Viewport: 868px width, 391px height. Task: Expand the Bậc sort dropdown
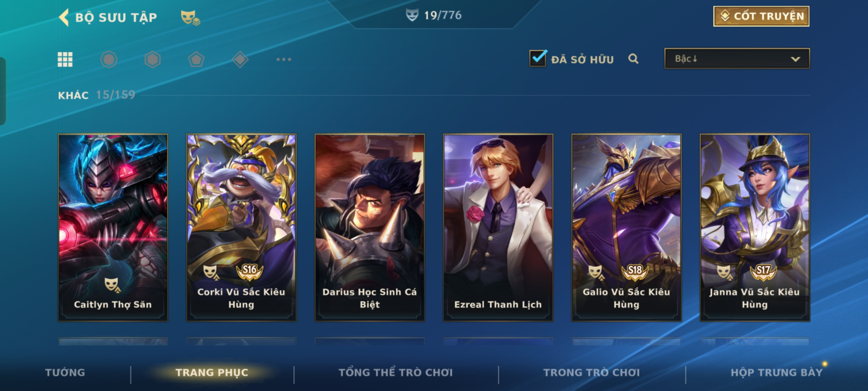coord(737,59)
